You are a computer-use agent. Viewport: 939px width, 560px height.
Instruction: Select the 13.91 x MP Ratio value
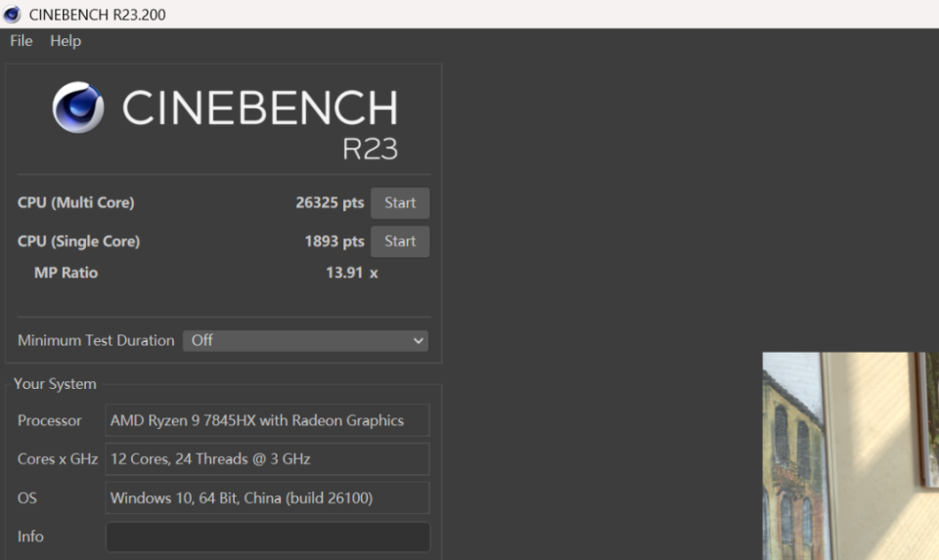(351, 273)
